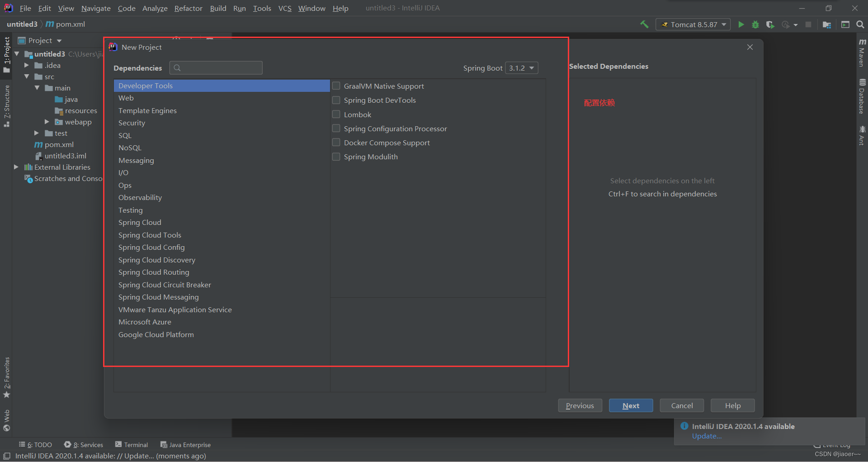Open Project Structure icon in toolbar
868x462 pixels.
point(827,24)
